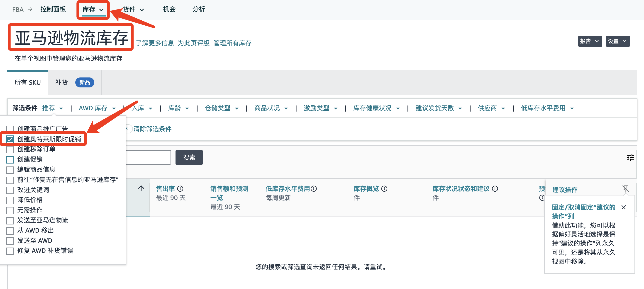Click the 搜索 button

coord(189,157)
